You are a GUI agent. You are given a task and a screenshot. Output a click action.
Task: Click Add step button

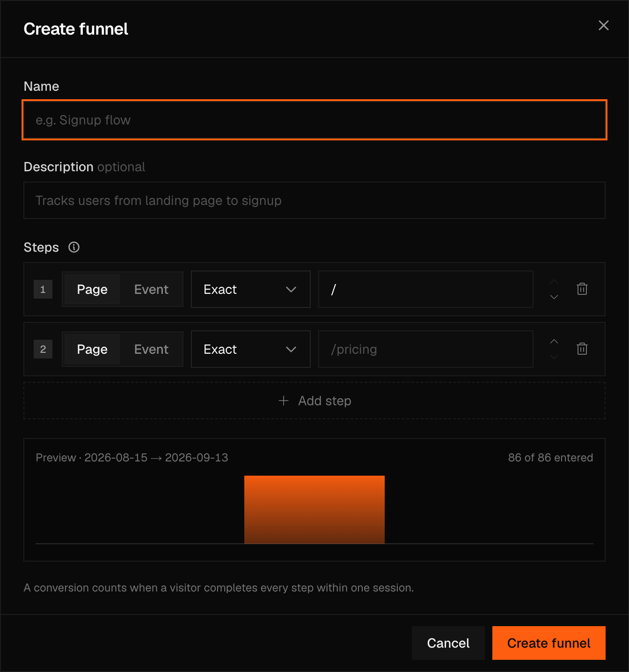314,401
